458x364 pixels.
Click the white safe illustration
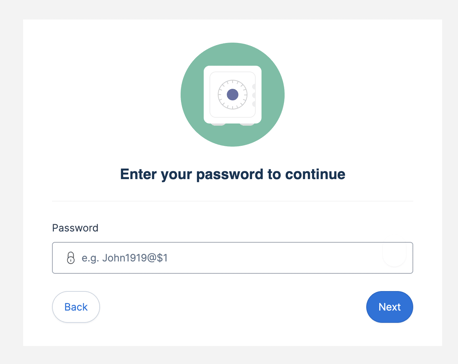[x=233, y=95]
